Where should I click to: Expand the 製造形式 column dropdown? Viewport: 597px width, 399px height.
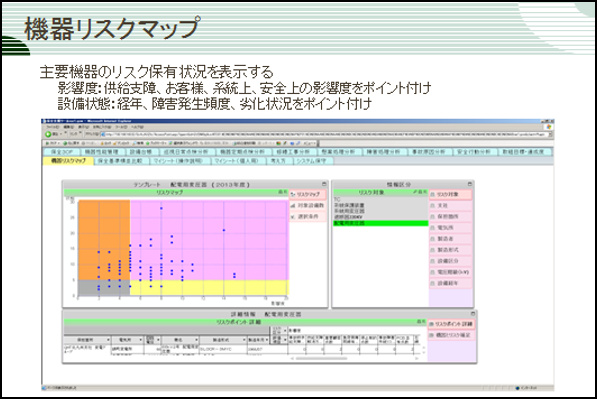pos(244,340)
